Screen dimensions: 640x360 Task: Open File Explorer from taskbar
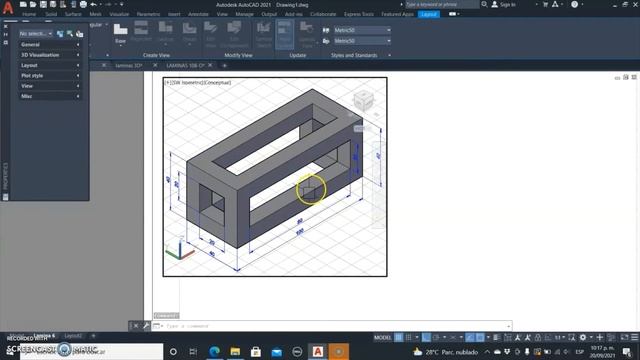(235, 351)
